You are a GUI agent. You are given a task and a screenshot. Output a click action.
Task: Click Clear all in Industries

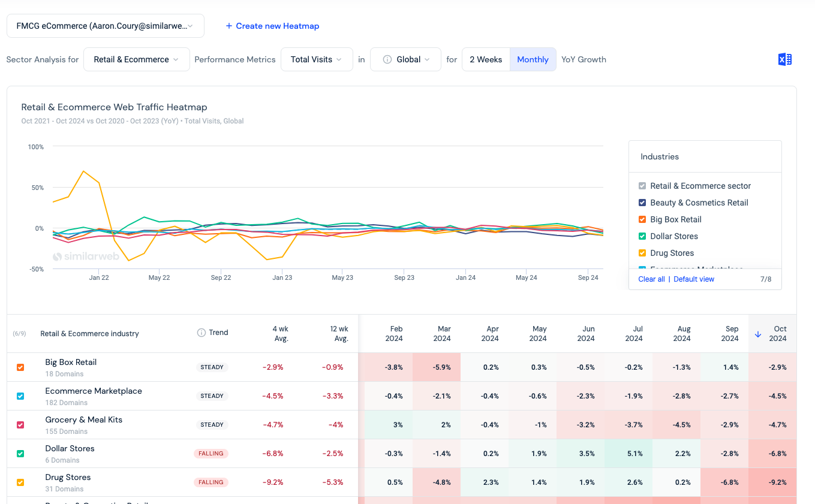(651, 279)
